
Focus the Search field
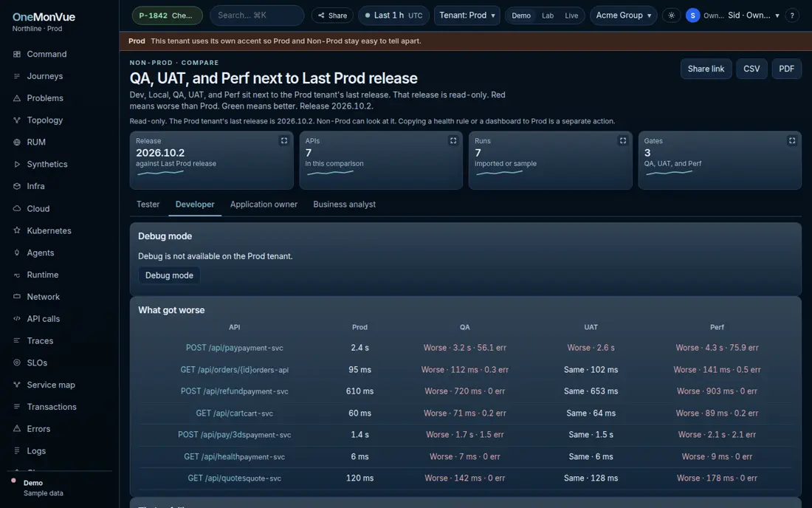[x=257, y=16]
